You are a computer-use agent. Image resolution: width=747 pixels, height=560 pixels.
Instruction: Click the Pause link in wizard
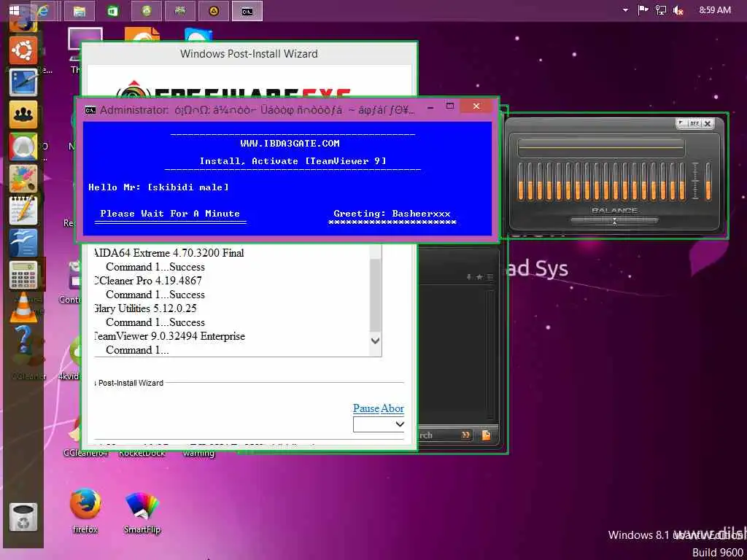(366, 408)
